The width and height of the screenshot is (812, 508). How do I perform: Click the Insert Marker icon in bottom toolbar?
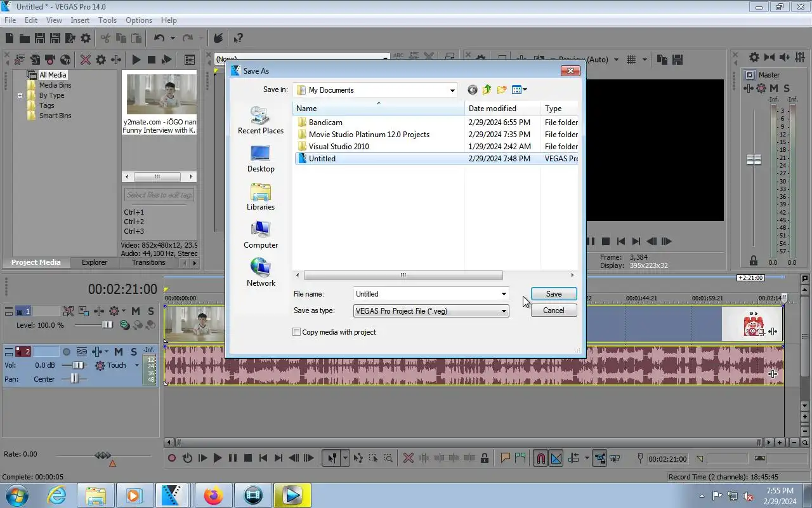point(506,458)
